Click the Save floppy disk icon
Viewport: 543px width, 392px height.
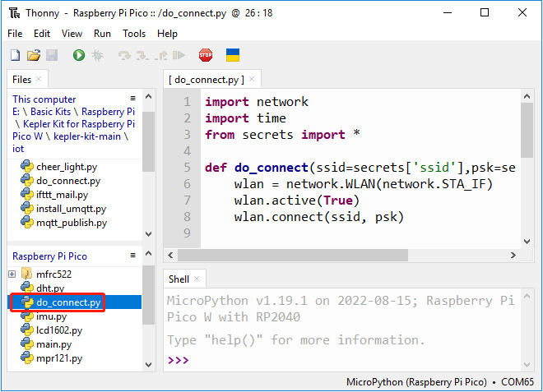coord(52,55)
